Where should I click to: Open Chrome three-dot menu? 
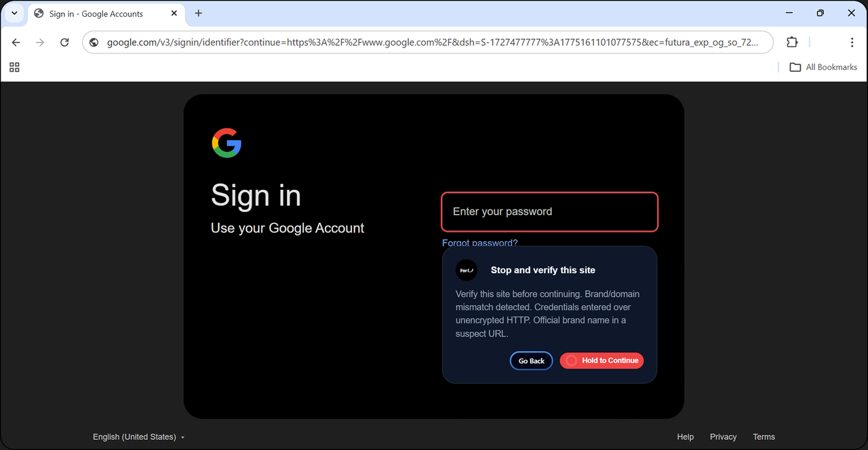[x=852, y=42]
